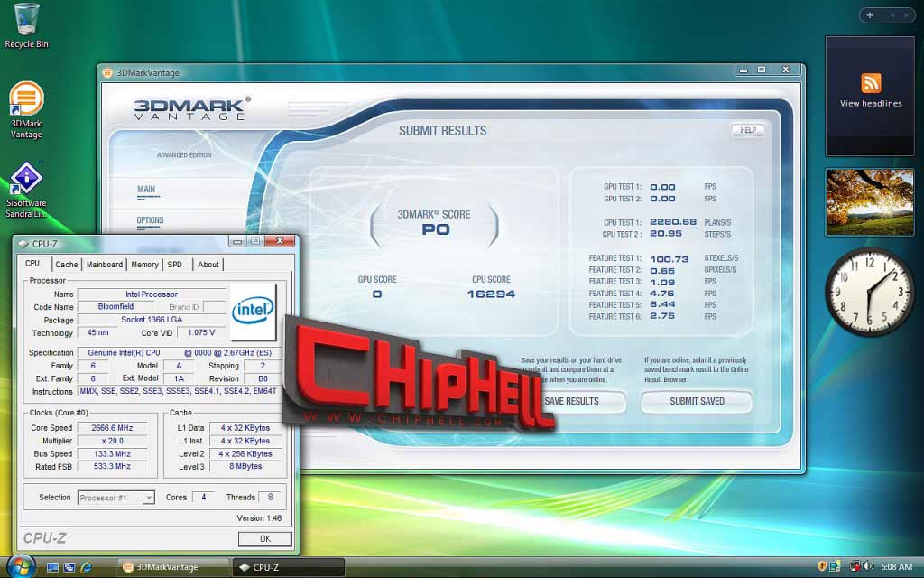Click the slideshow picture gadget thumbnail
Screen dimensions: 924x578
869,201
